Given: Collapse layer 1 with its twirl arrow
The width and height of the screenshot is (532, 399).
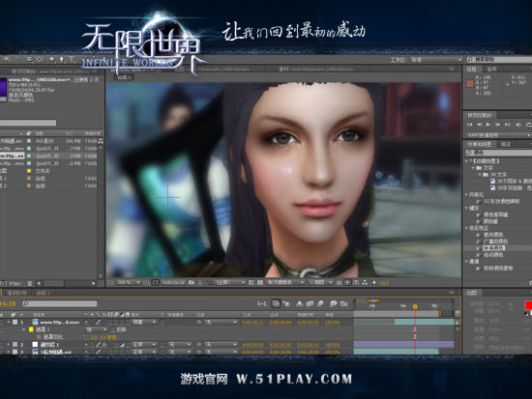Looking at the screenshot, I should [9, 322].
